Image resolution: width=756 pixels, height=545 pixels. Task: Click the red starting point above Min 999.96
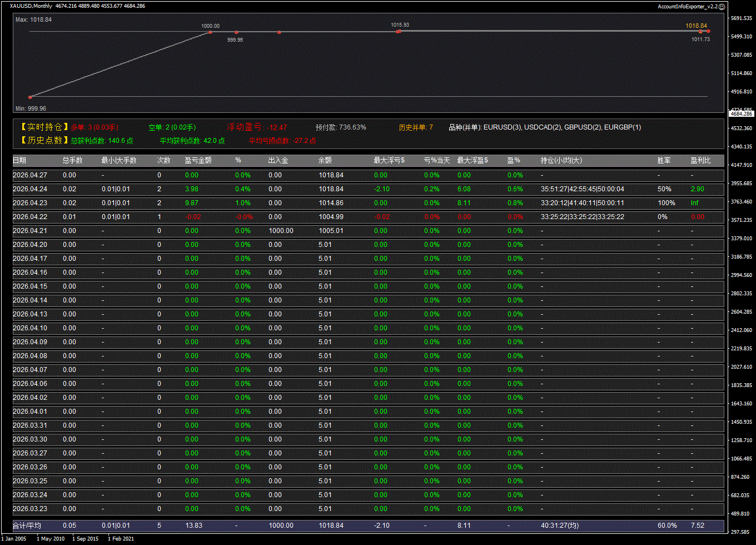pyautogui.click(x=31, y=97)
